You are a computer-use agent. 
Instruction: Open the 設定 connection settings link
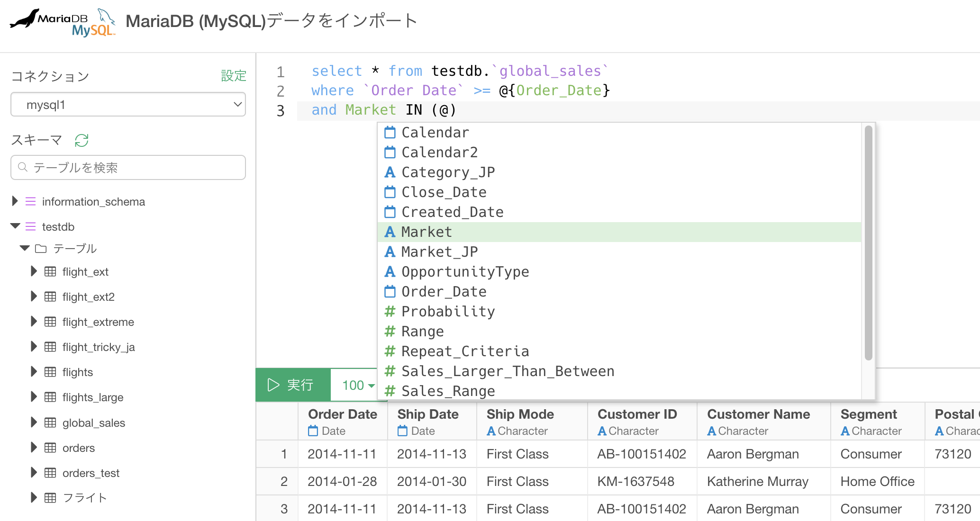point(234,76)
